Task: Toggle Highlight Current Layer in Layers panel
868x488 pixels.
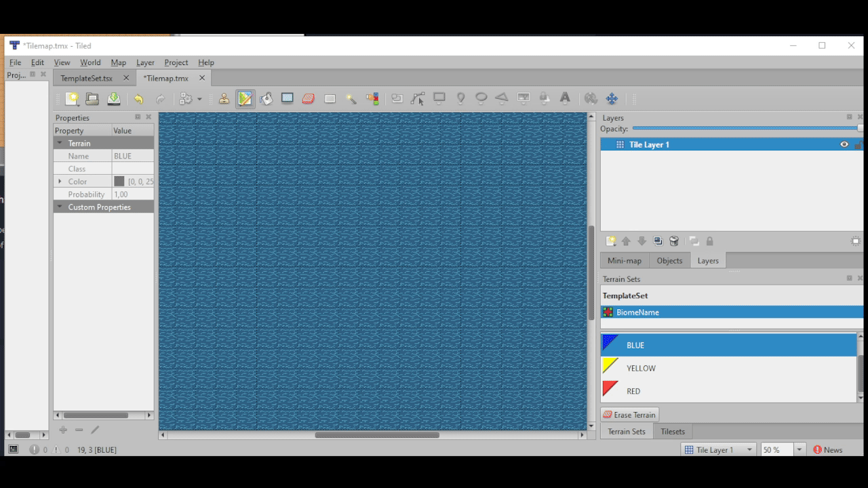Action: [854, 241]
